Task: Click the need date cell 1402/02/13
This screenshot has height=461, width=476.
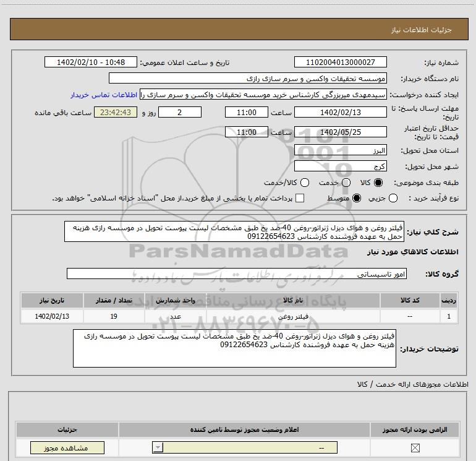Action: point(52,316)
